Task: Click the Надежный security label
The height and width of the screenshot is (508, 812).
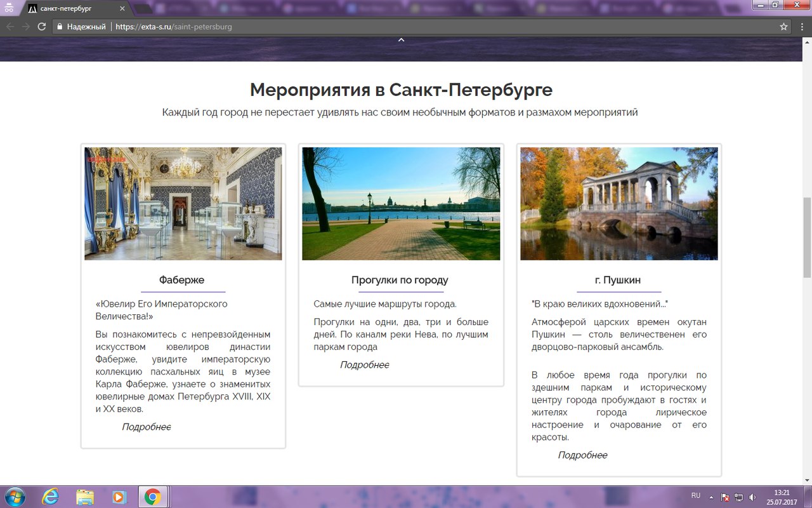Action: [86, 27]
